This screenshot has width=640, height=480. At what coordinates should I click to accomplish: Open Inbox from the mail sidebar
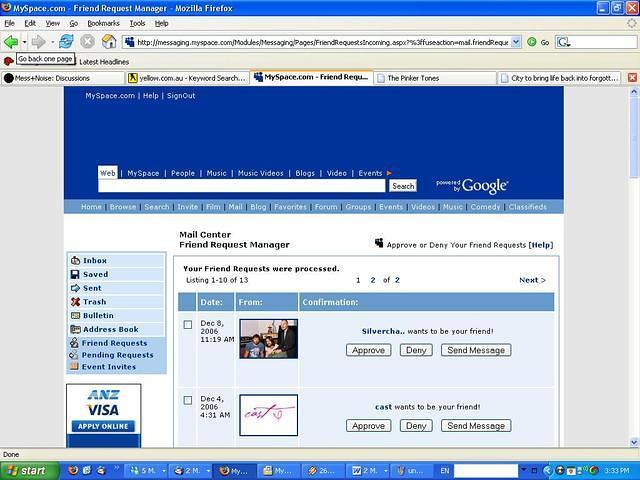click(x=94, y=261)
